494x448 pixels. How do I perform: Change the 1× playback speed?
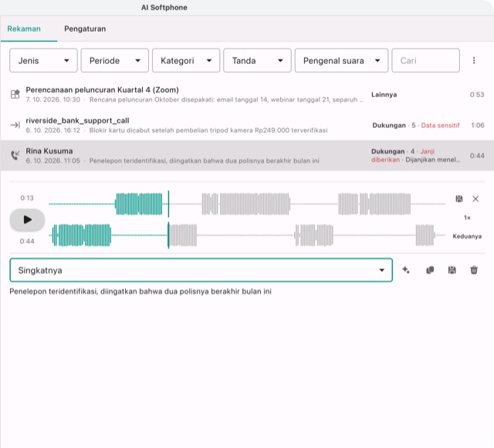point(467,217)
